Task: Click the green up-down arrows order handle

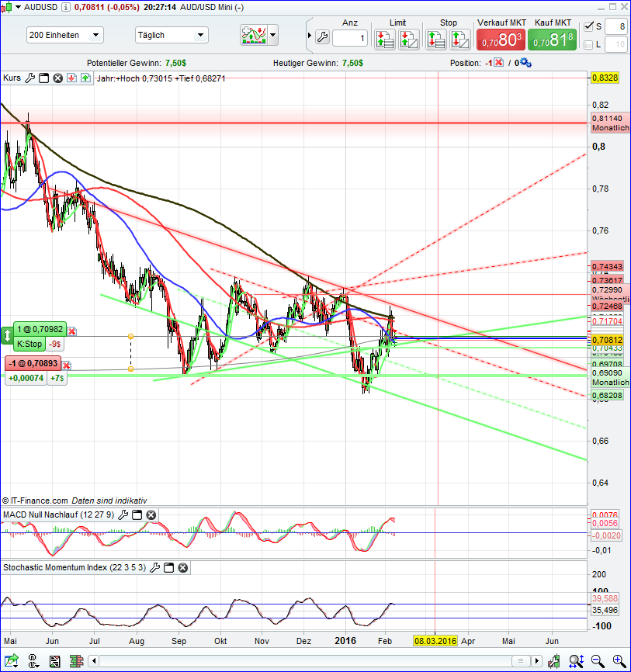Action: click(x=7, y=335)
